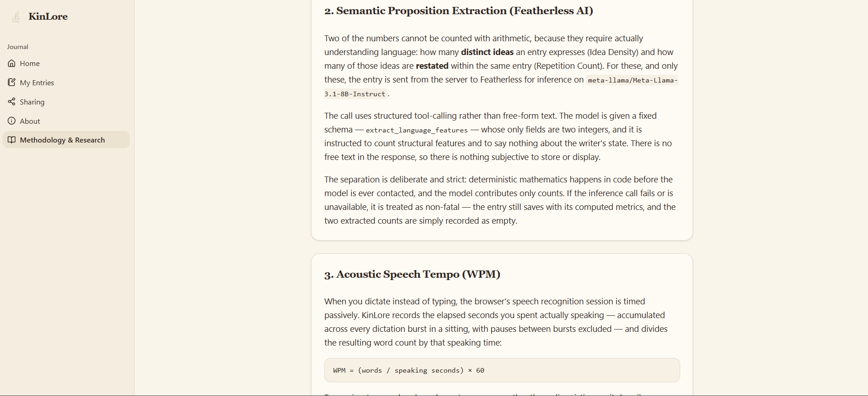
Task: Click the bold 'distinct ideas' text
Action: click(487, 52)
